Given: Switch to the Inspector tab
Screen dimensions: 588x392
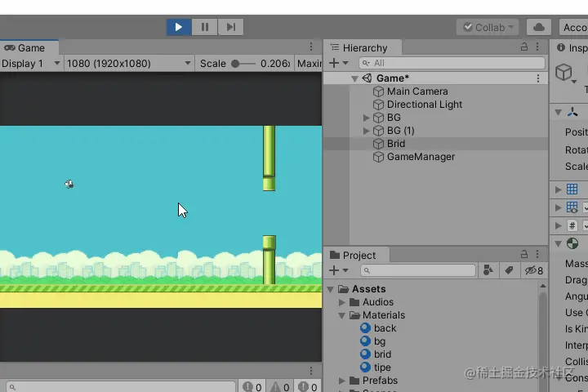Looking at the screenshot, I should click(x=572, y=48).
